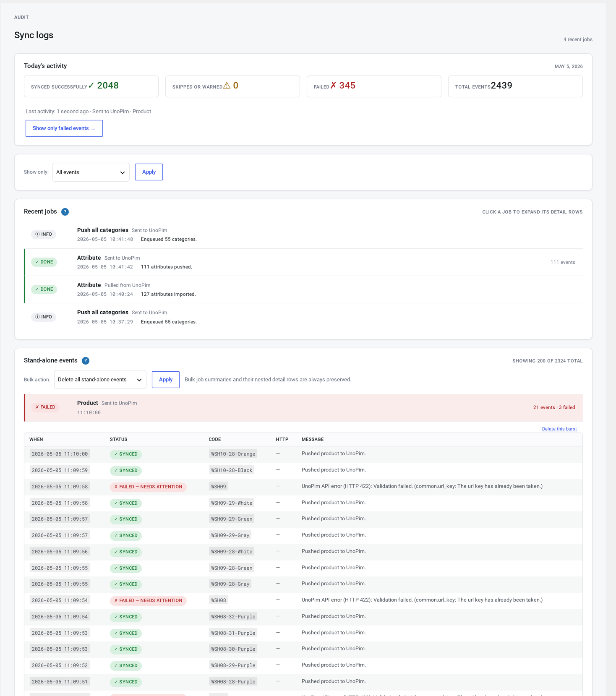Click the WSH09-28-Green product code
Screen dimensions: 616x696
click(x=232, y=568)
